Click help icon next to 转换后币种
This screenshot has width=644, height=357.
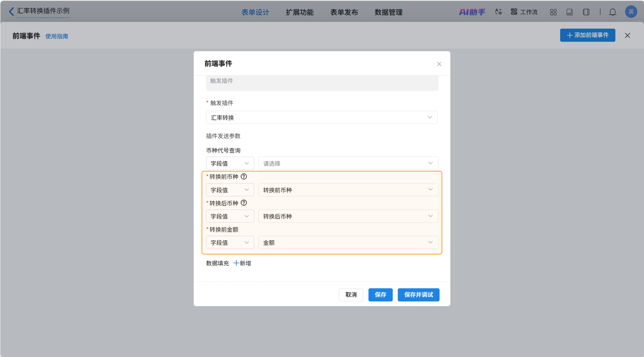244,203
